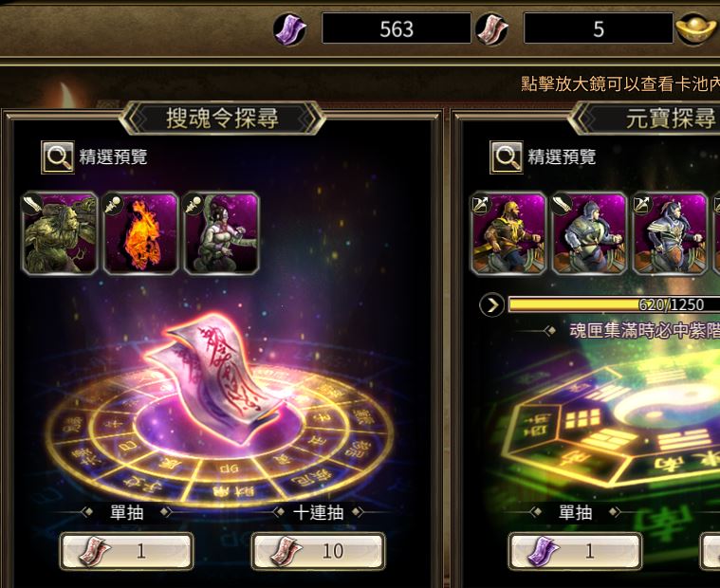720x588 pixels.
Task: Select the grey armored soldier card
Action: coord(589,233)
